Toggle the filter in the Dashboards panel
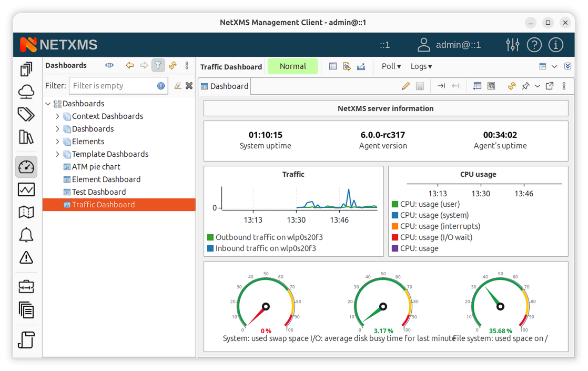588x371 pixels. (x=158, y=65)
